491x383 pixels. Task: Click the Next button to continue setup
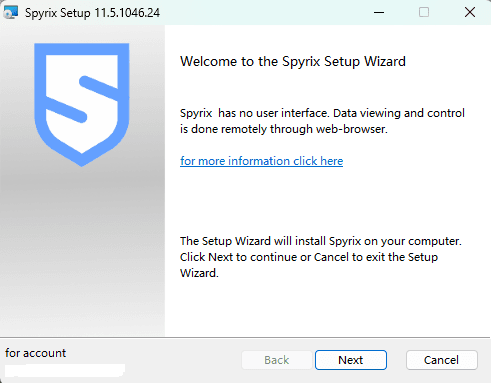351,360
